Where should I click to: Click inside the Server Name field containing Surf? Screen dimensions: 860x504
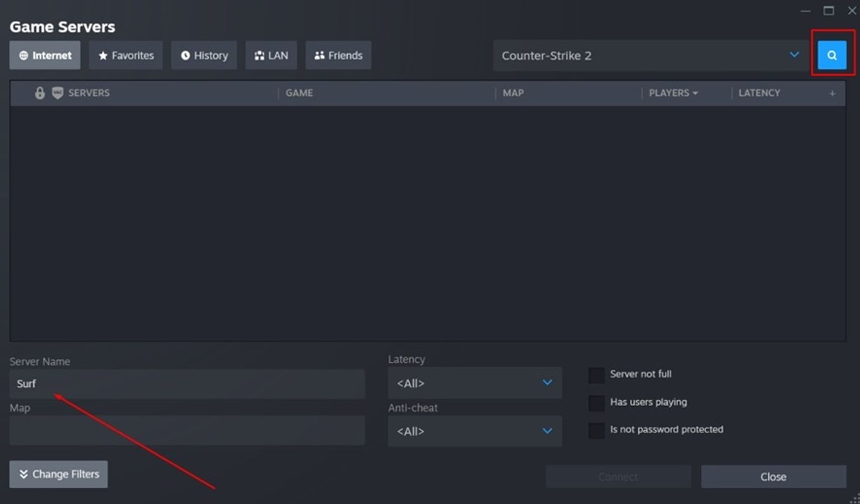pyautogui.click(x=186, y=384)
